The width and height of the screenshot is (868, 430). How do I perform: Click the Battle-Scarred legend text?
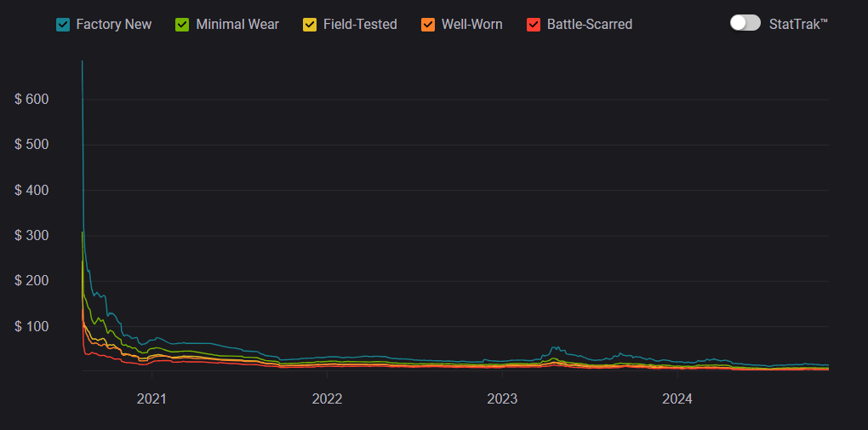pyautogui.click(x=589, y=25)
